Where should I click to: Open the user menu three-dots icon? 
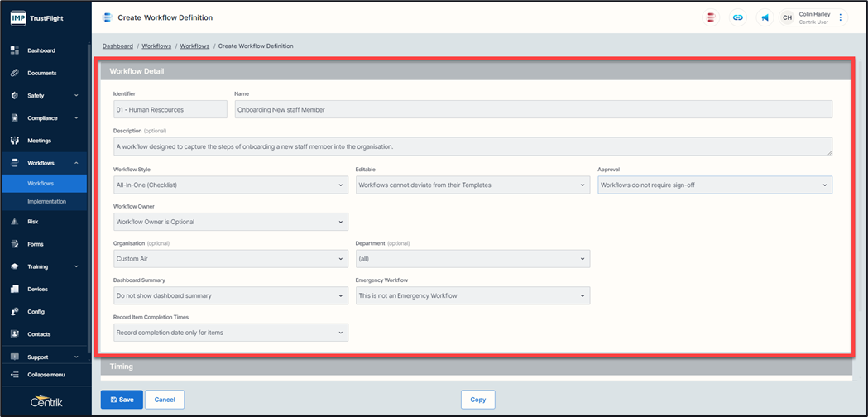click(x=841, y=17)
